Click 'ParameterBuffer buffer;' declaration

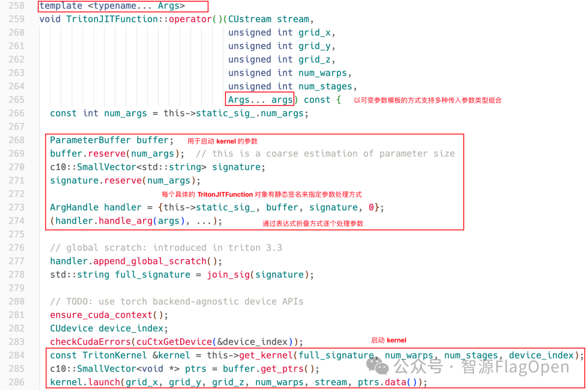112,140
